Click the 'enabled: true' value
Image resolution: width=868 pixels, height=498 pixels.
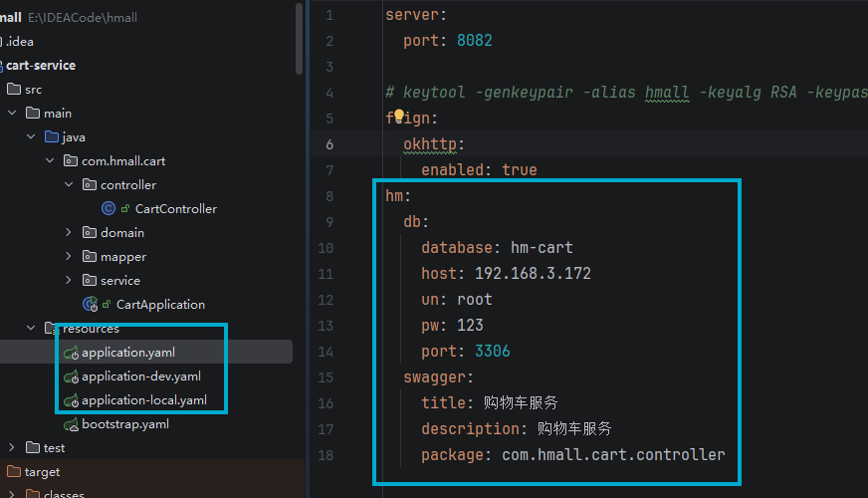520,169
